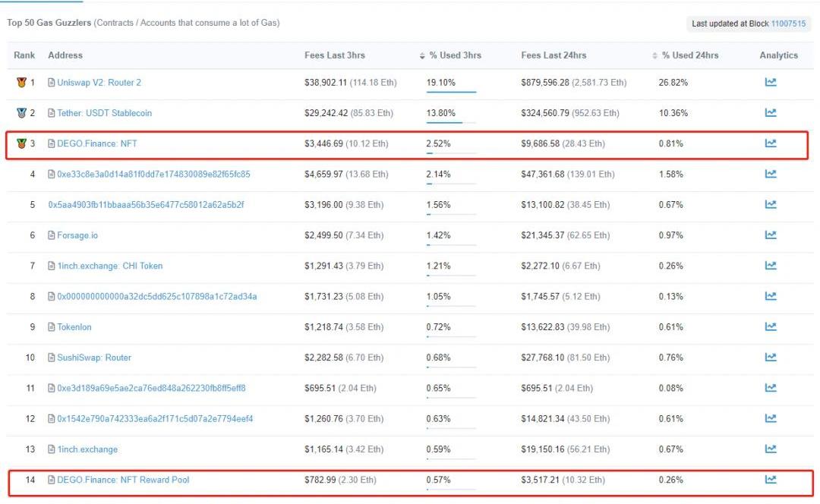Sort table by % Used 3hrs column
Screen dimensions: 820x504
pos(454,55)
